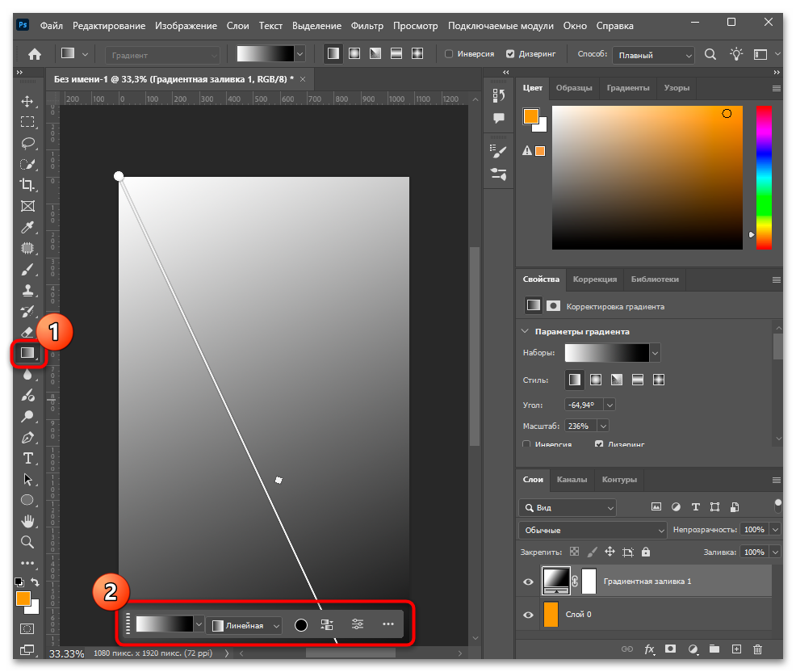Open the Линейная gradient type selector
The width and height of the screenshot is (796, 672).
point(245,626)
